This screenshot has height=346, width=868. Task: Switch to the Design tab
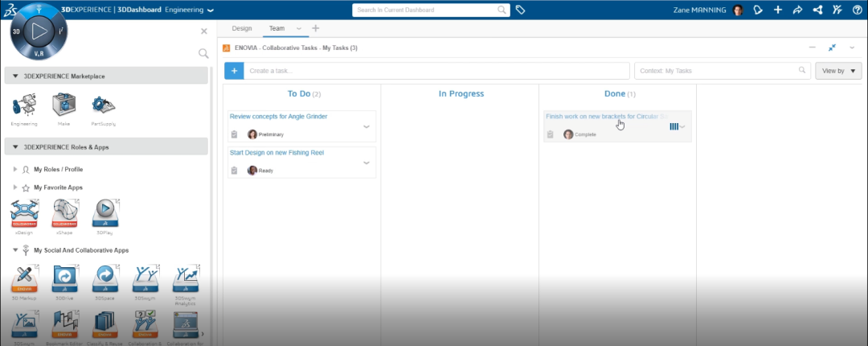(241, 28)
